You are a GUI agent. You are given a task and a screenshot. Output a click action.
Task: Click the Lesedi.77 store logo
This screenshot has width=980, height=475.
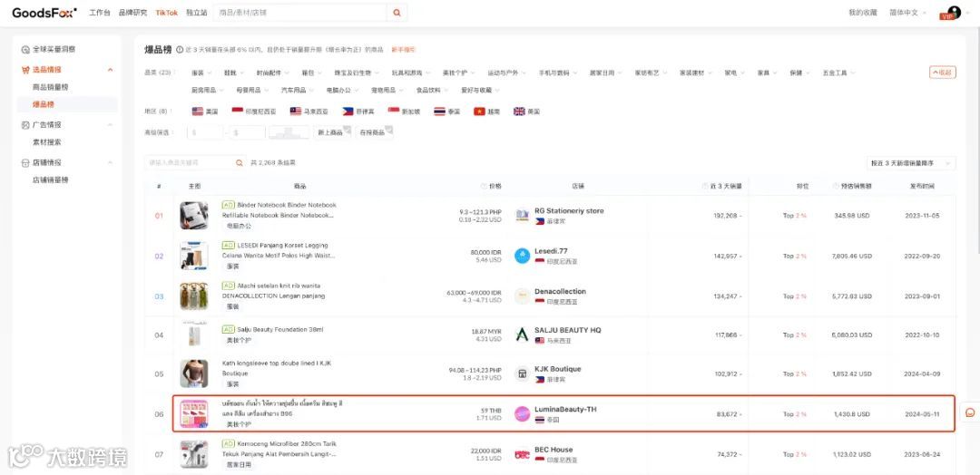(x=522, y=256)
